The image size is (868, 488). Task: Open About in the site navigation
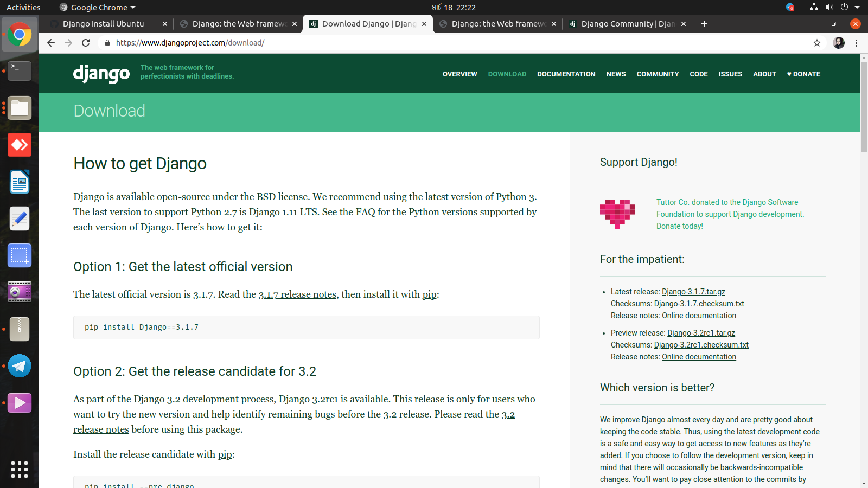[765, 74]
